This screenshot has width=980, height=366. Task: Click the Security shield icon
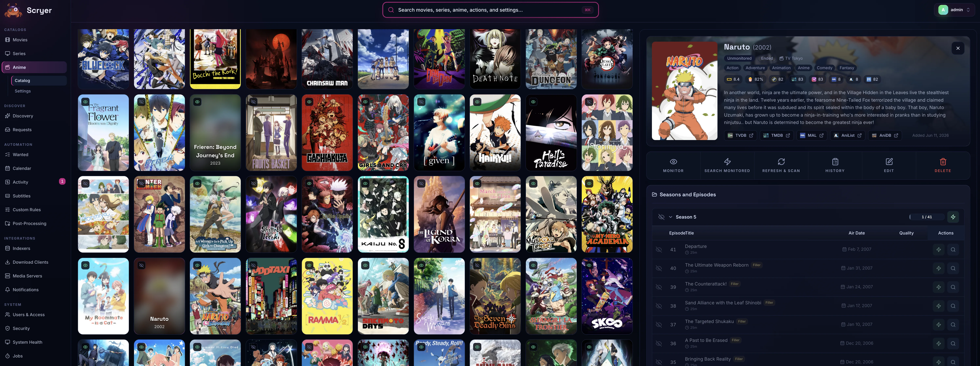[x=8, y=328]
